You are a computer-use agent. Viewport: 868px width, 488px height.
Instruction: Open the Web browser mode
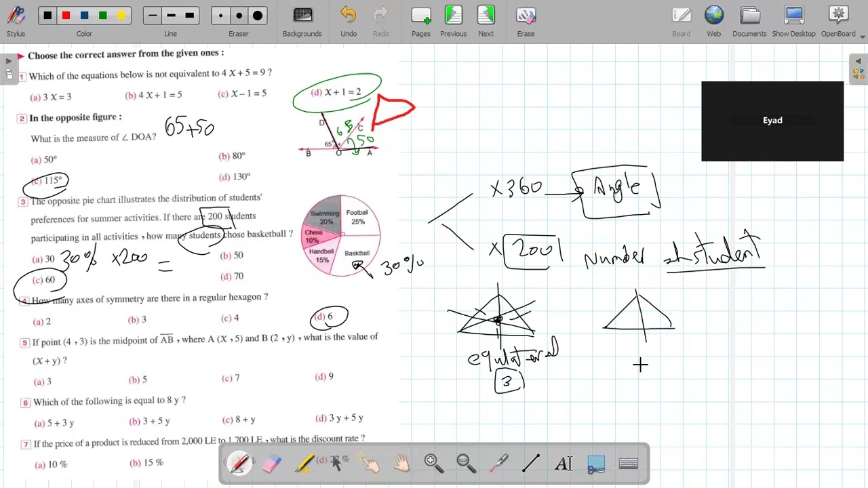714,22
